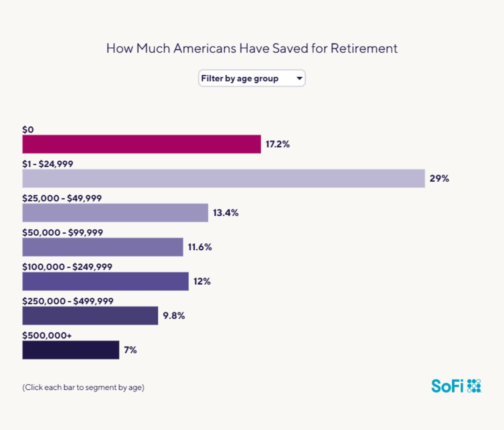Click the 11.6% value label
This screenshot has width=504, height=430.
[x=200, y=247]
